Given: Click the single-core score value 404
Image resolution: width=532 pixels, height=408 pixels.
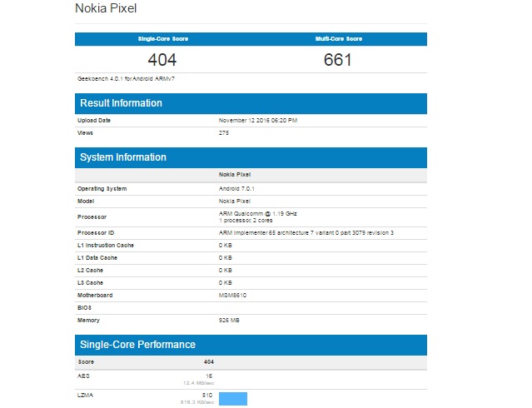Looking at the screenshot, I should point(162,60).
